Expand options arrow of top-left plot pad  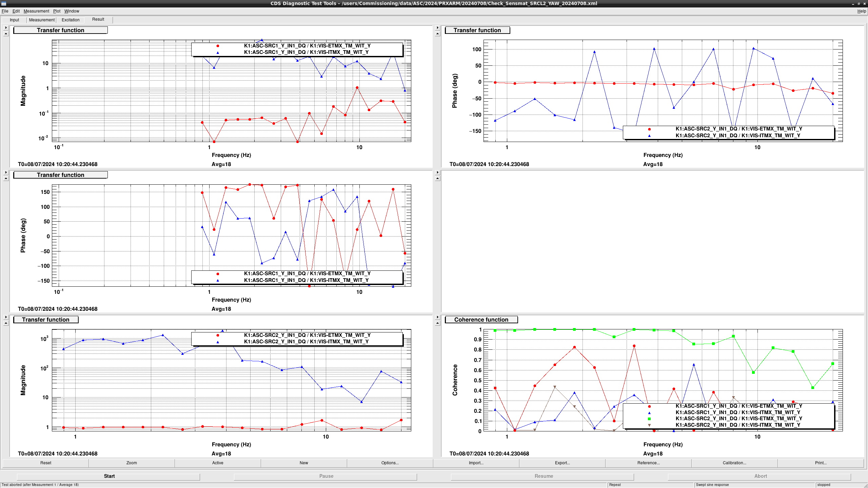[x=6, y=28]
